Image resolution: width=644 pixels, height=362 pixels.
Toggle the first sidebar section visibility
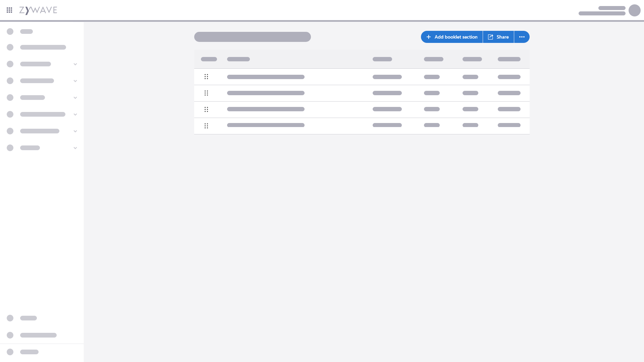pyautogui.click(x=75, y=64)
